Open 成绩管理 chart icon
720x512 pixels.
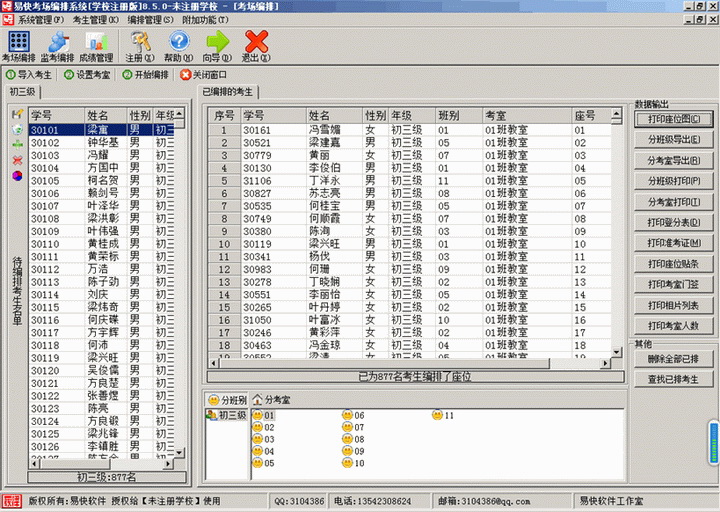pyautogui.click(x=97, y=46)
